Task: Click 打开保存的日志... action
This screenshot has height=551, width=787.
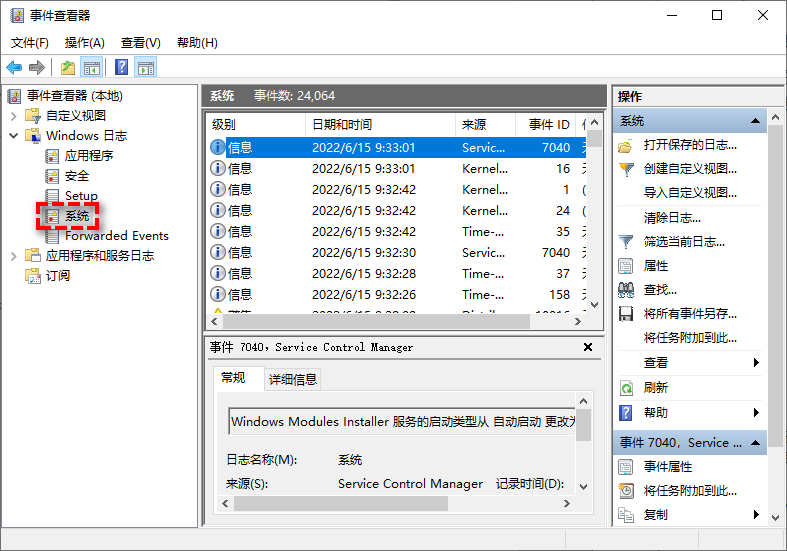Action: click(x=690, y=145)
